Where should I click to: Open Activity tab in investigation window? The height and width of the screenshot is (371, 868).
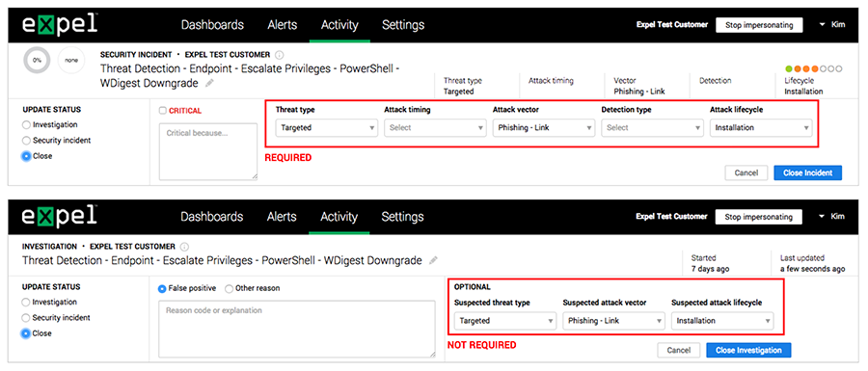(339, 217)
